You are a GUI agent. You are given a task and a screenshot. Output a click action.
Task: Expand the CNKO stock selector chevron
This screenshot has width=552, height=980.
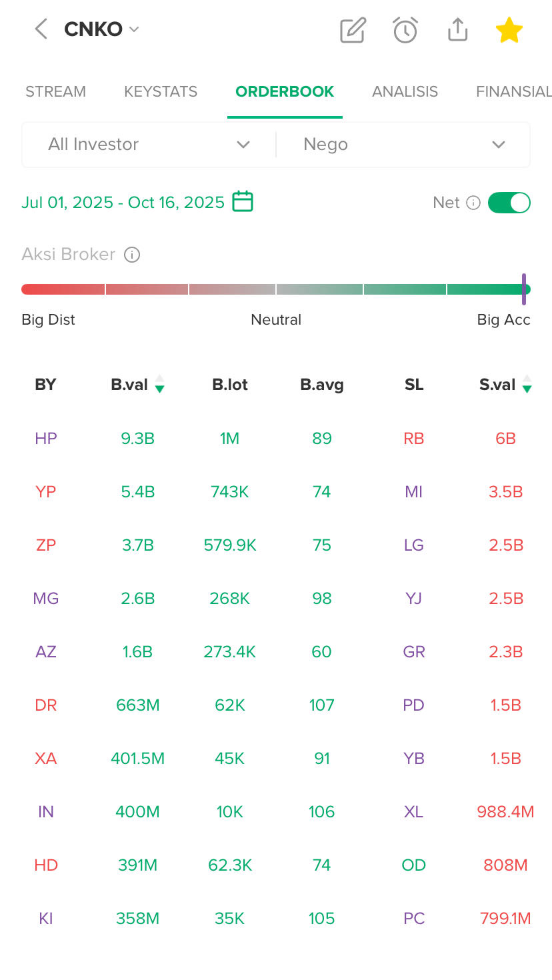click(x=134, y=29)
